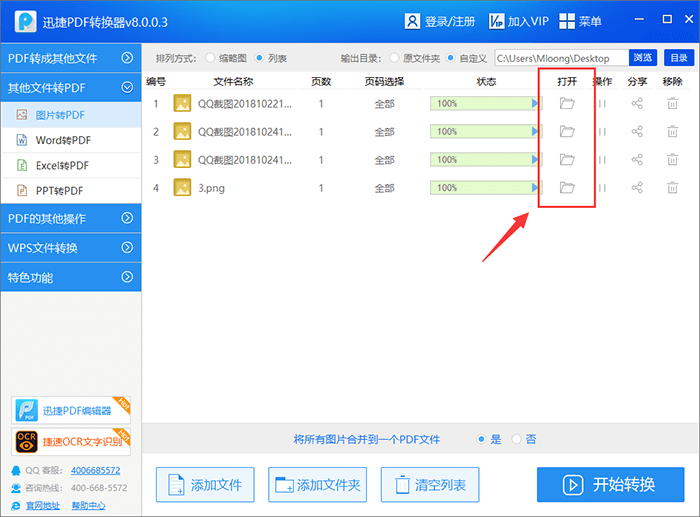Collapse 其他文件转PDF section
Viewport: 700px width, 517px height.
[x=71, y=88]
